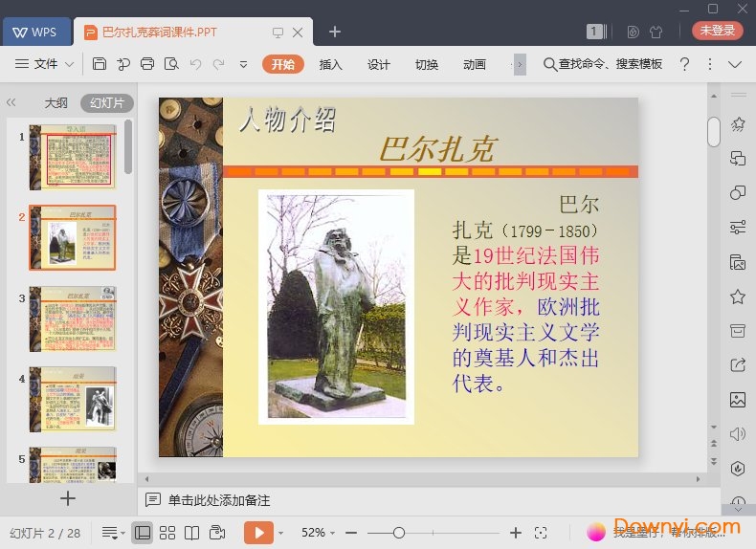Viewport: 756px width, 549px height.
Task: Open the 动画 tab
Action: coord(475,64)
